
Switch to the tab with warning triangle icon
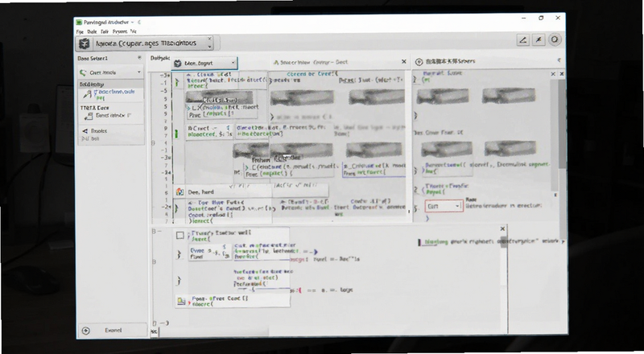pos(312,63)
